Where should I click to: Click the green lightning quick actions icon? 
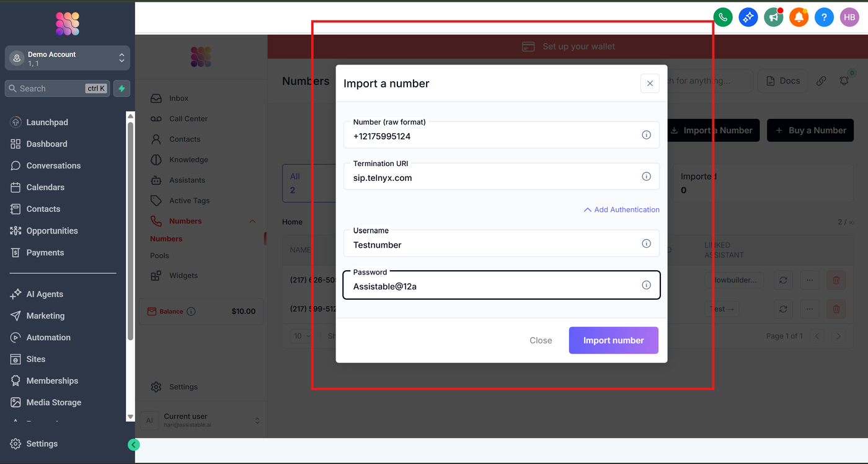tap(122, 89)
